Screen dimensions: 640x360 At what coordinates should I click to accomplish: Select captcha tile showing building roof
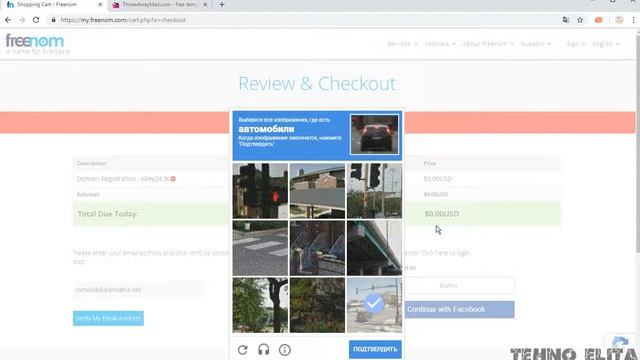[x=317, y=191]
